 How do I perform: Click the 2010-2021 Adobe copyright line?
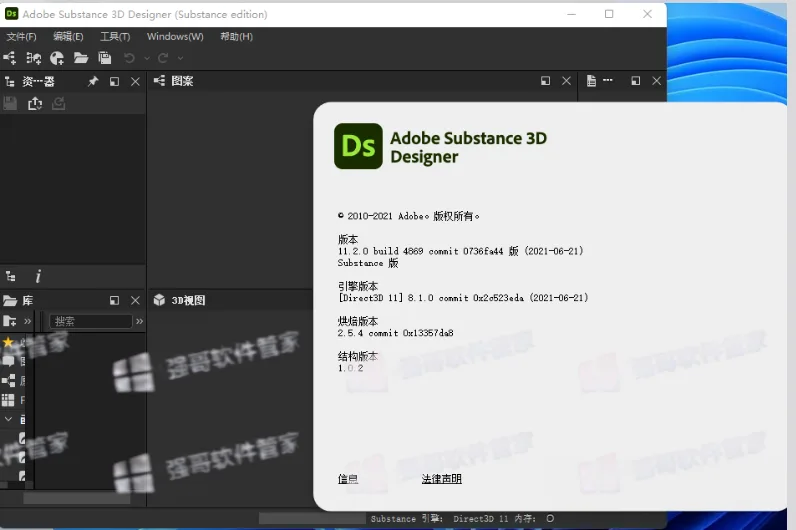409,216
